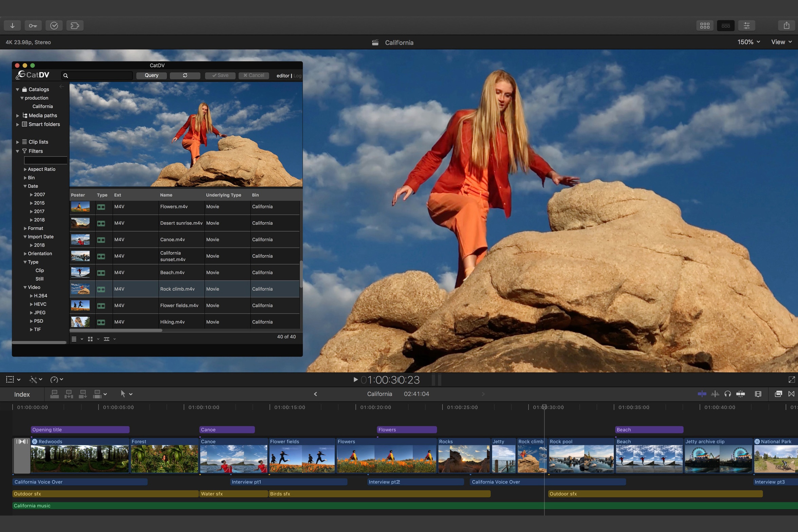Image resolution: width=798 pixels, height=532 pixels.
Task: Switch CatDV to grid view icon
Action: tap(90, 339)
